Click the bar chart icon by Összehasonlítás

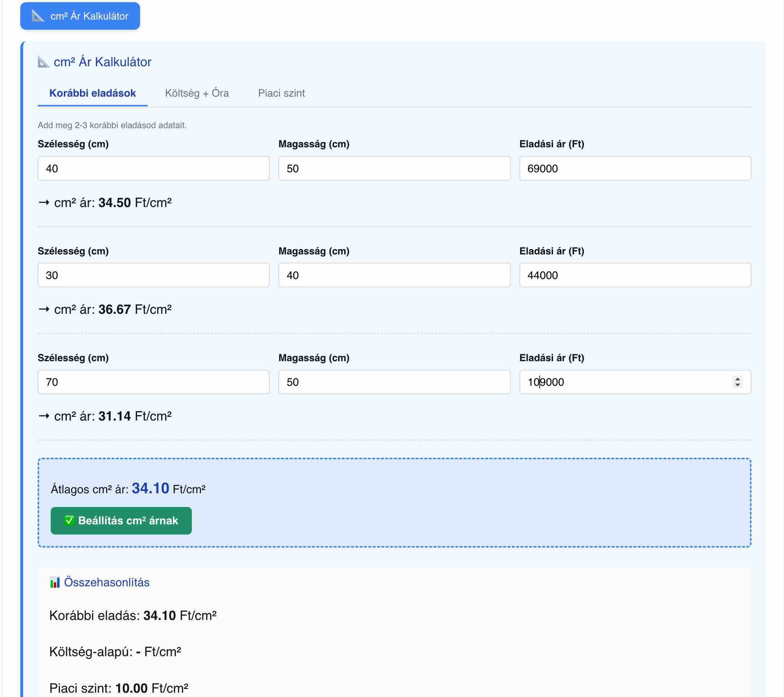(x=55, y=582)
